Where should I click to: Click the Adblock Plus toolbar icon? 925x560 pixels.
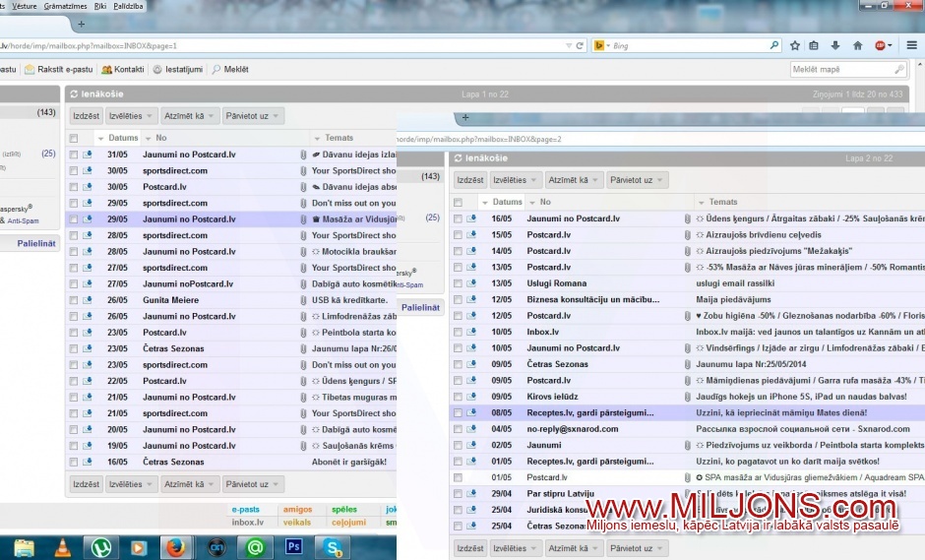coord(883,45)
